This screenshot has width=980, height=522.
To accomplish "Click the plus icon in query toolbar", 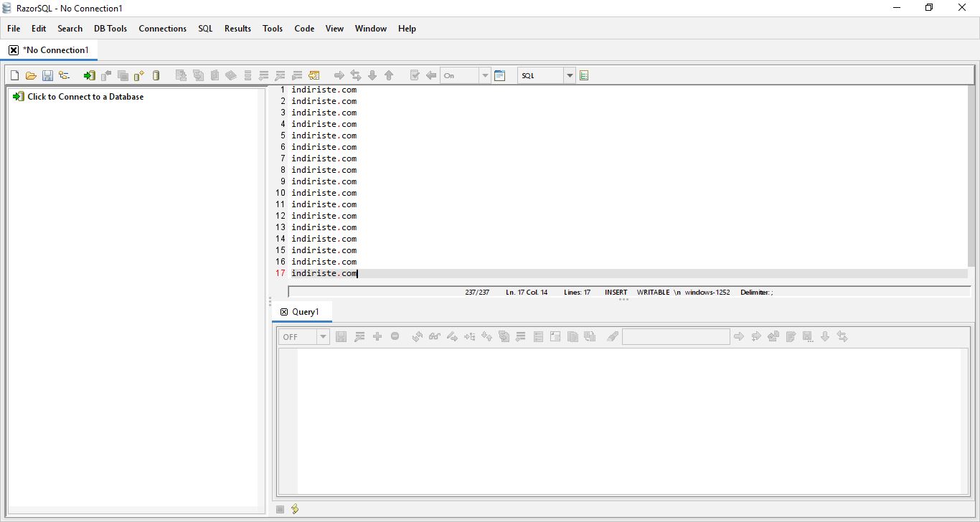I will point(377,336).
